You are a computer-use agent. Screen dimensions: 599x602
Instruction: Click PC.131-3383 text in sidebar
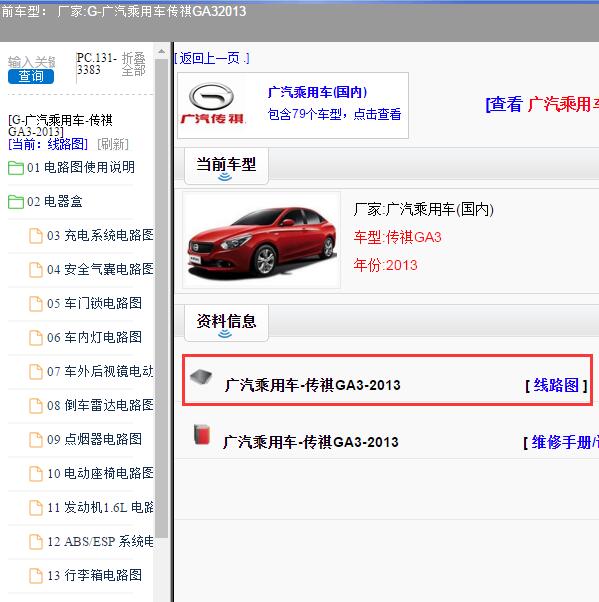(x=96, y=64)
